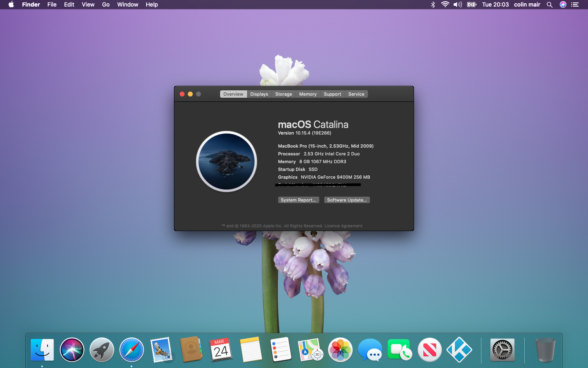
Task: Open Messages app in Dock
Action: [x=370, y=350]
